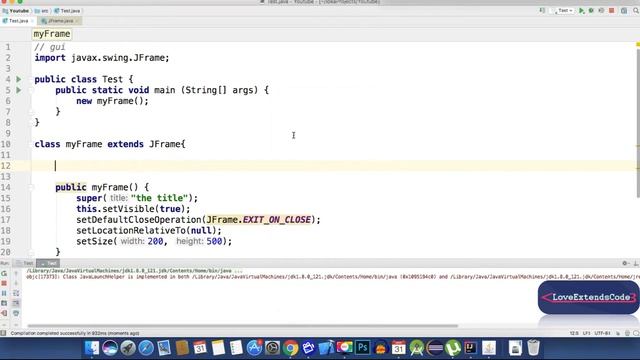Start debugging with the bug icon in toolbar

click(x=591, y=11)
